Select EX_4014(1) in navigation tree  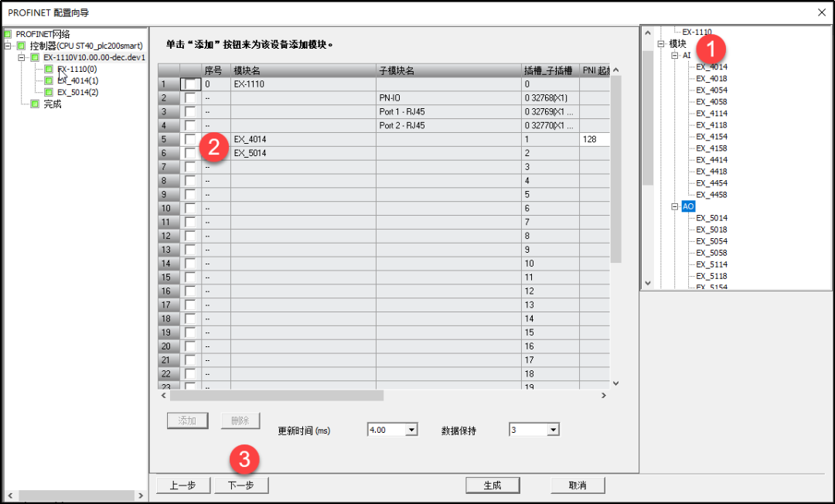coord(78,81)
